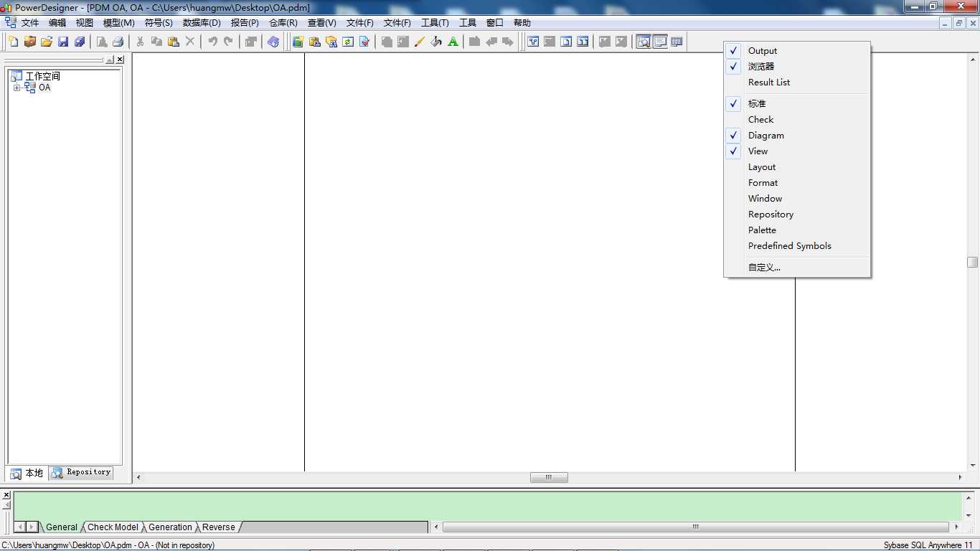Click the left tab-scroll arrow beside General
The image size is (980, 551).
20,527
